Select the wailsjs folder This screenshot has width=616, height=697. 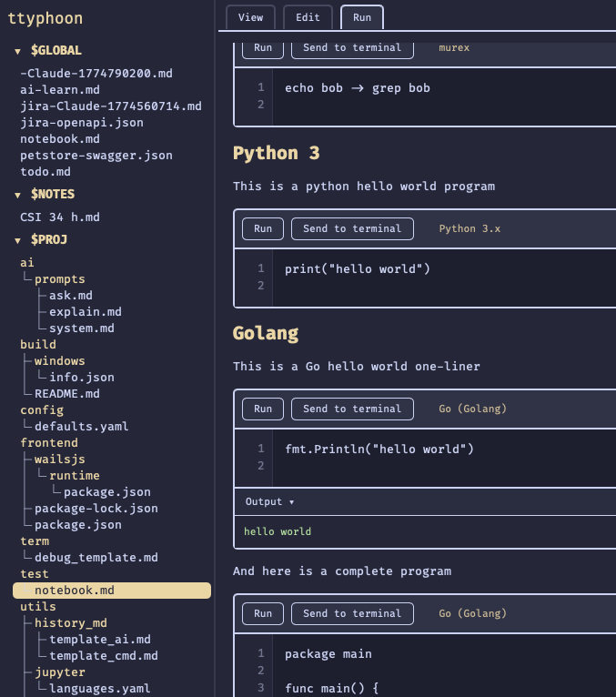(59, 460)
